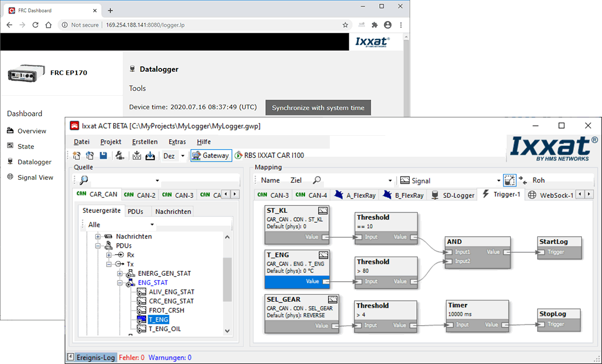Click signal icon on SEL_GEAR block
This screenshot has width=602, height=364.
(x=333, y=299)
